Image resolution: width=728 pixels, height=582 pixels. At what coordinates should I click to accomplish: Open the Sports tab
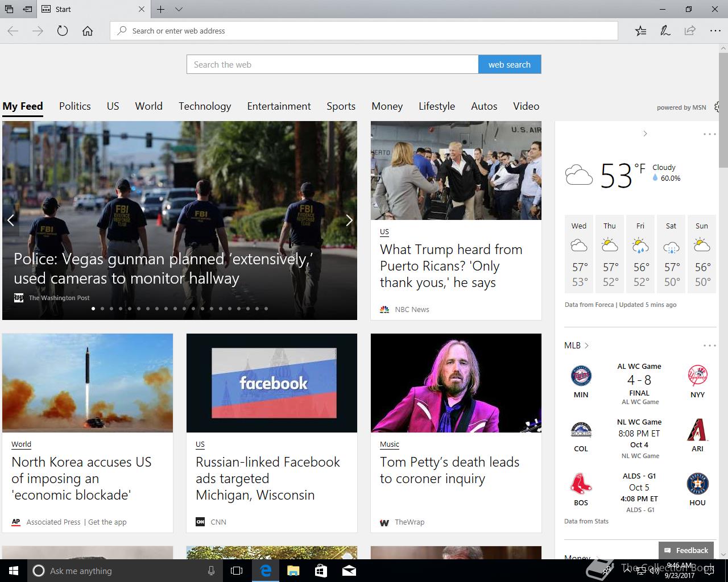click(341, 106)
